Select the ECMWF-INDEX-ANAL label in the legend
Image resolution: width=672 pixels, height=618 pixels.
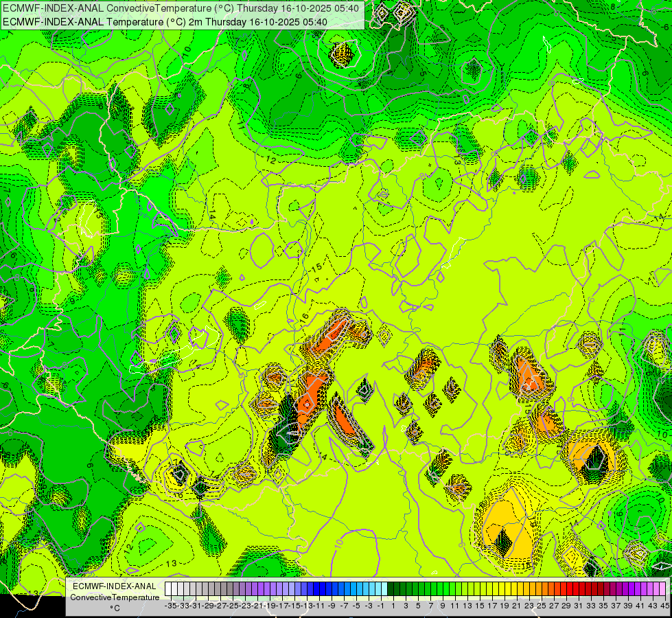[115, 586]
